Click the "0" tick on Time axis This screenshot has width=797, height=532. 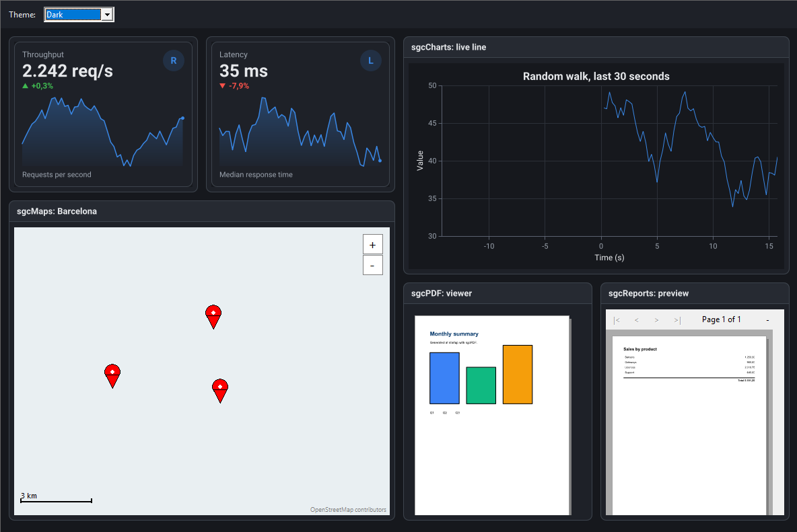[601, 246]
